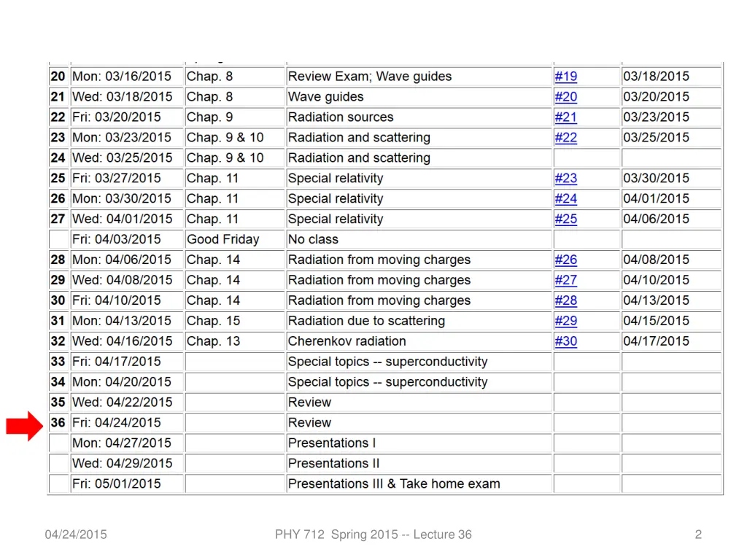
Task: Open homework link #25
Action: click(x=565, y=219)
